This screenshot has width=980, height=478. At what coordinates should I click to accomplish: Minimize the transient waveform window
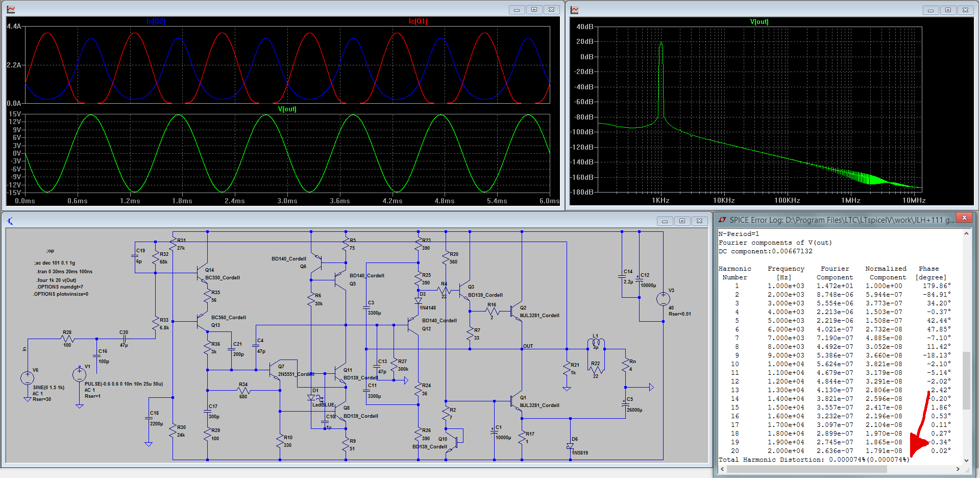point(517,10)
